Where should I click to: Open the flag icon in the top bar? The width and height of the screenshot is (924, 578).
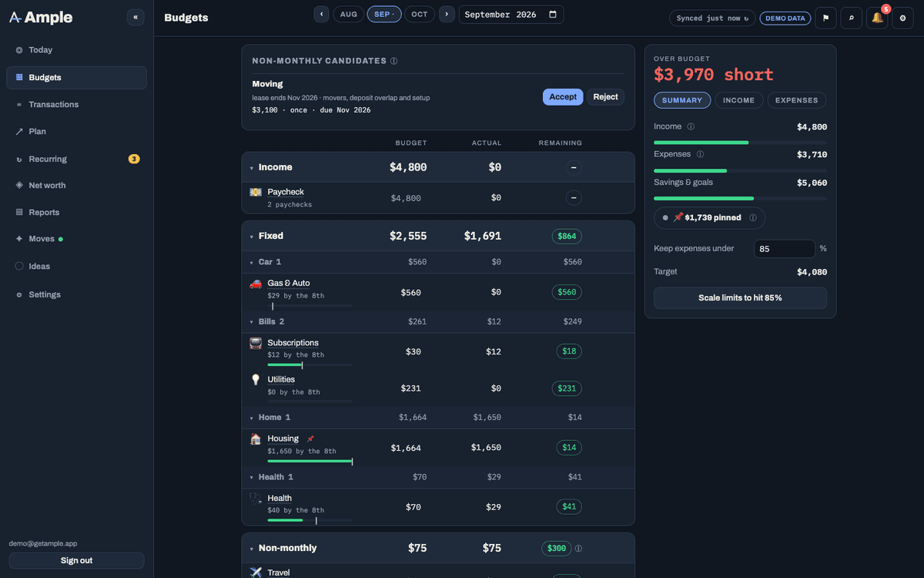pyautogui.click(x=825, y=18)
